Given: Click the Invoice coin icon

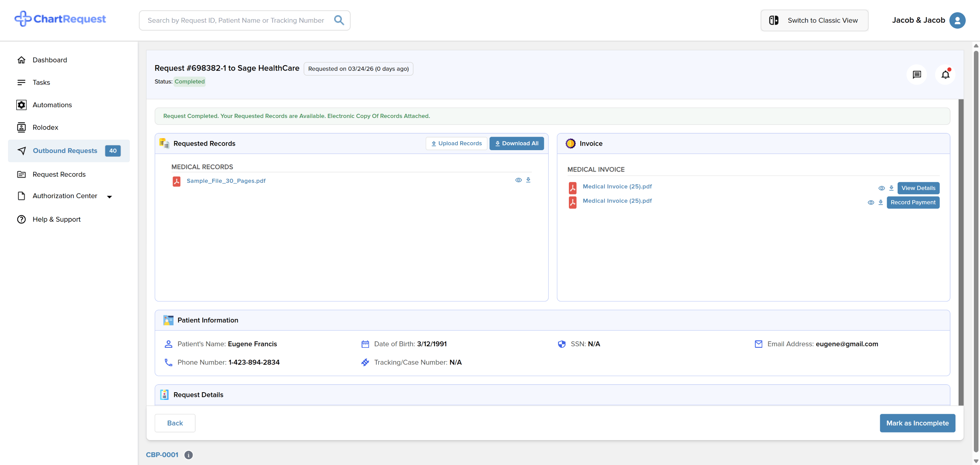Looking at the screenshot, I should coord(570,143).
